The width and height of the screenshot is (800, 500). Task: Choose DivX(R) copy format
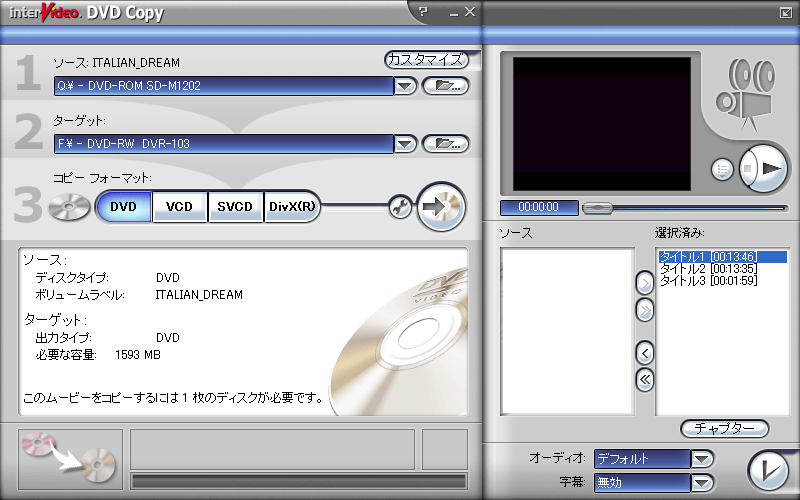coord(292,207)
